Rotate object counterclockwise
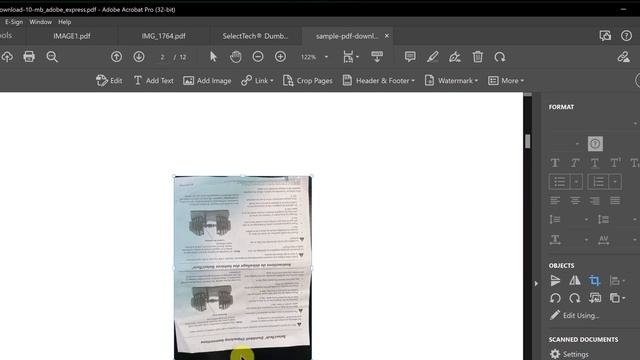 click(x=555, y=298)
